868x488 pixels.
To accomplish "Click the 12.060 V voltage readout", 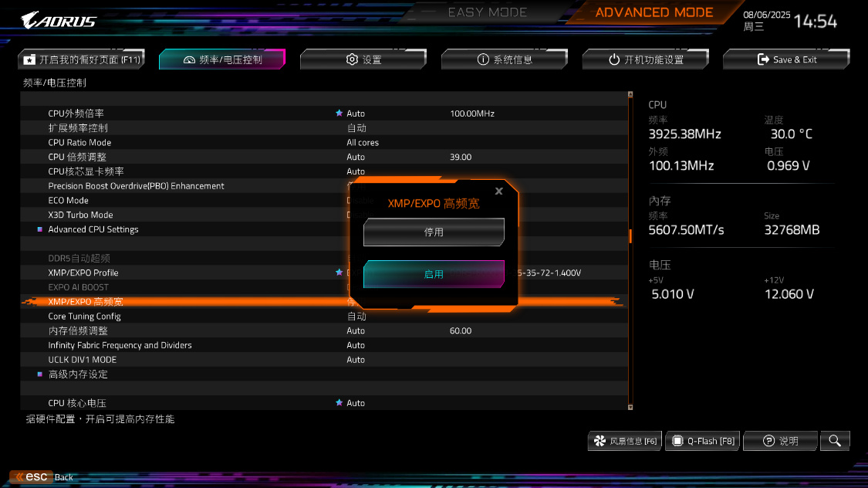I will [789, 294].
